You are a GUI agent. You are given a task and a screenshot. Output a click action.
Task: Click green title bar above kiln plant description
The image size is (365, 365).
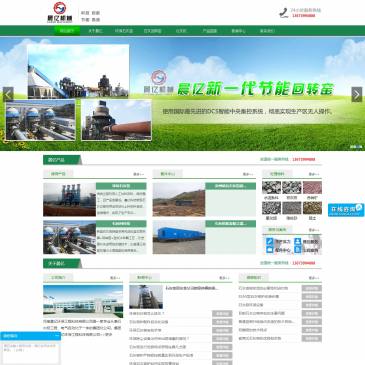121,186
